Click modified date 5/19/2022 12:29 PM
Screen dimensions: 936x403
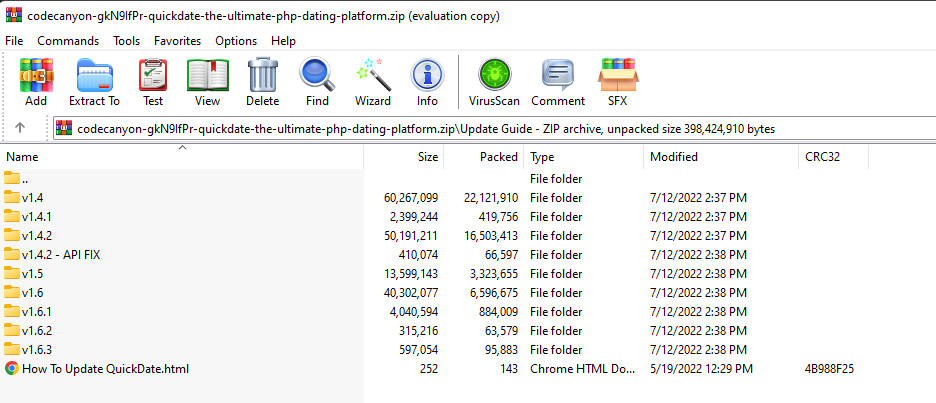(701, 368)
